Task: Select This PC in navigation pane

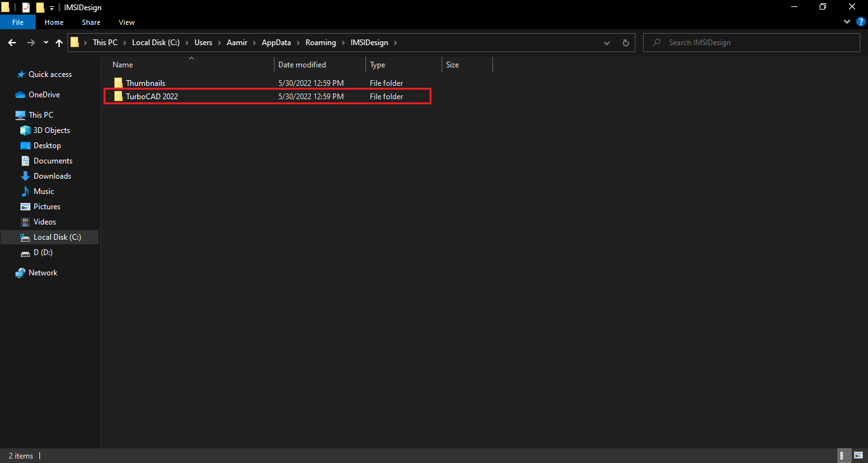Action: [41, 115]
